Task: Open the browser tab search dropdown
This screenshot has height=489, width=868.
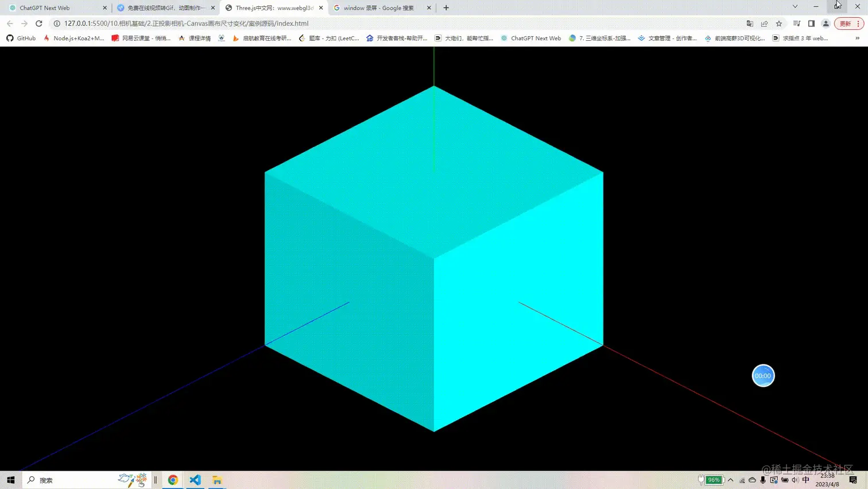Action: [795, 7]
